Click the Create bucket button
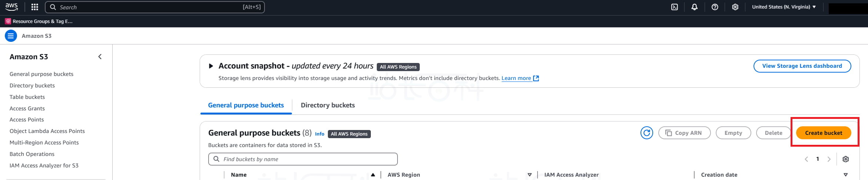The width and height of the screenshot is (868, 180). pos(823,133)
